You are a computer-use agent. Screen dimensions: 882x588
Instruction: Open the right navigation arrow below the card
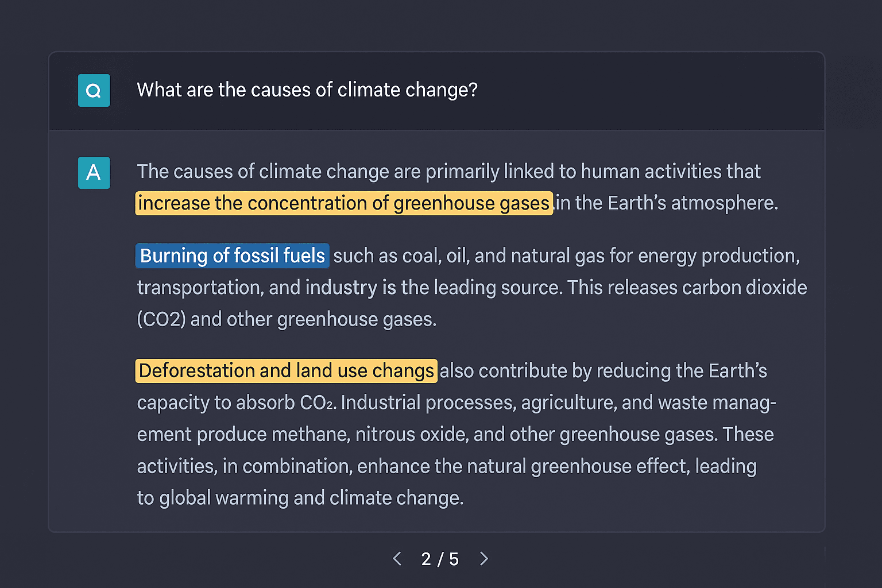[483, 559]
